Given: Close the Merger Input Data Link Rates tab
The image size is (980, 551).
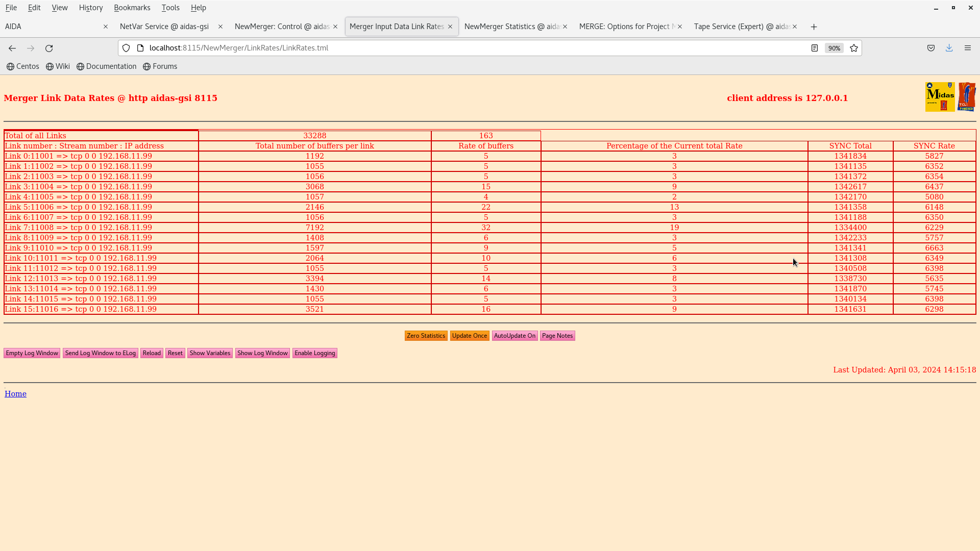Looking at the screenshot, I should pos(450,27).
